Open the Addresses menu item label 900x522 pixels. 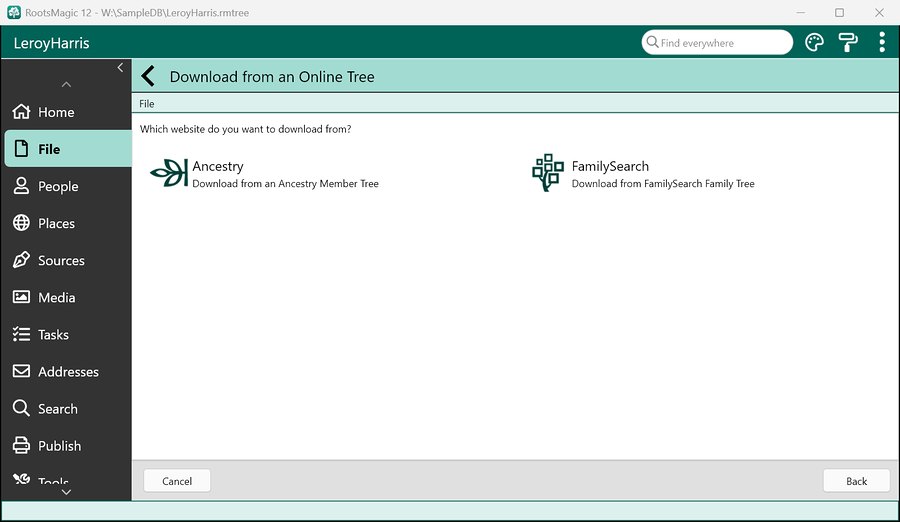coord(68,372)
